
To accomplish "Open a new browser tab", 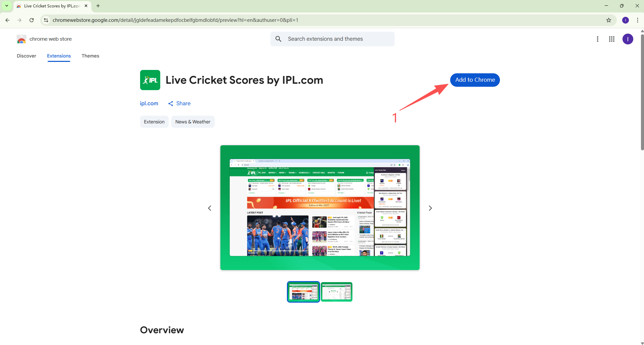I will (98, 6).
